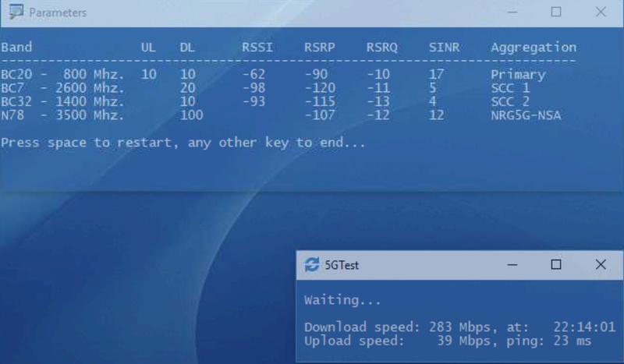Click the Aggregation column header

click(x=534, y=48)
